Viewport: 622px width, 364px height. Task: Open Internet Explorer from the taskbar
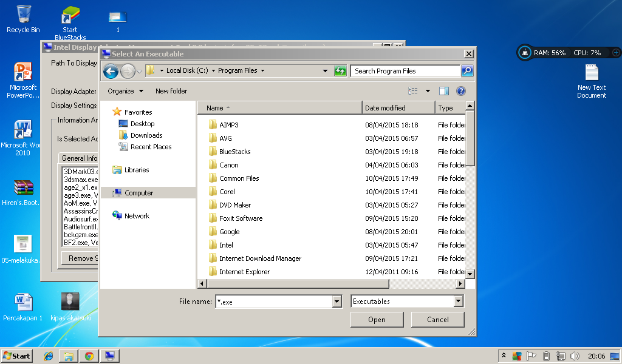click(x=49, y=356)
